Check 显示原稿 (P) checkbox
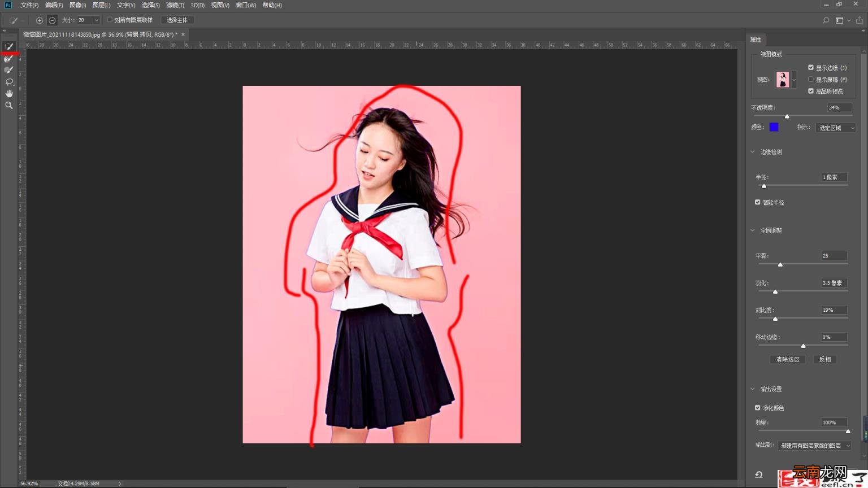This screenshot has height=488, width=868. point(811,79)
